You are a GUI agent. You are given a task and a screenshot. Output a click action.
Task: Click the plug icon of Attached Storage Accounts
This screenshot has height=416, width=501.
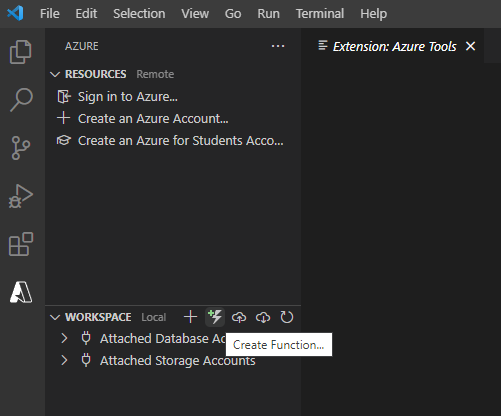[x=86, y=360]
